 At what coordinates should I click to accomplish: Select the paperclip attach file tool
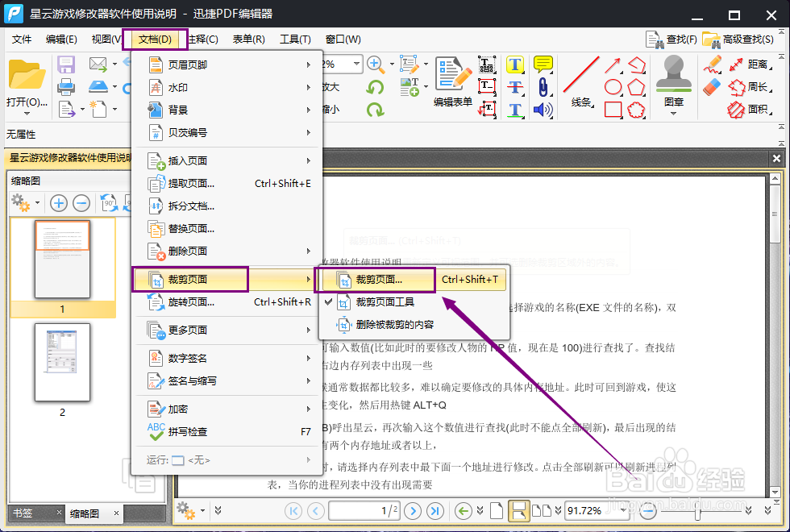[543, 87]
